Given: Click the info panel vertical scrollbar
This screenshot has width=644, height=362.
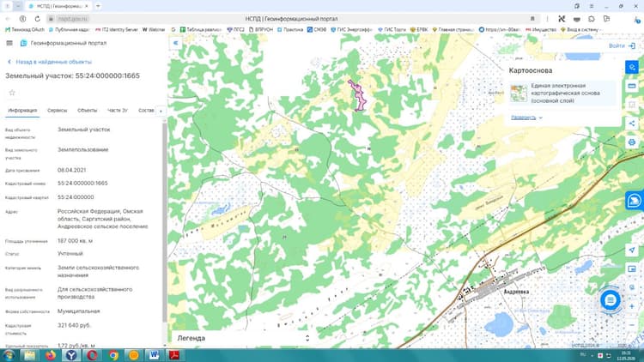Looking at the screenshot, I should [165, 221].
